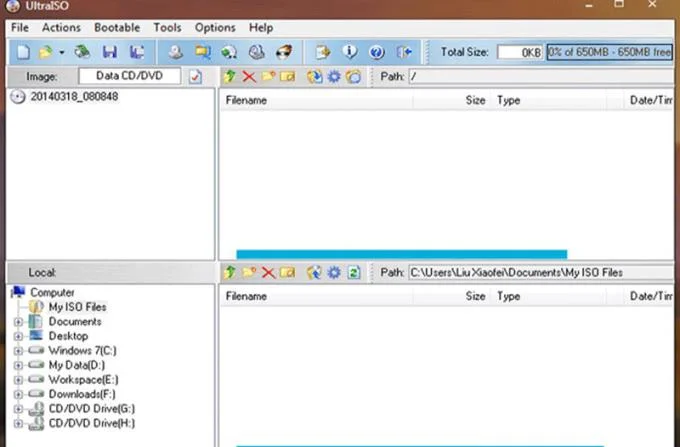Screen dimensions: 680x447
Task: Click red X delete in image pane
Action: [x=249, y=77]
